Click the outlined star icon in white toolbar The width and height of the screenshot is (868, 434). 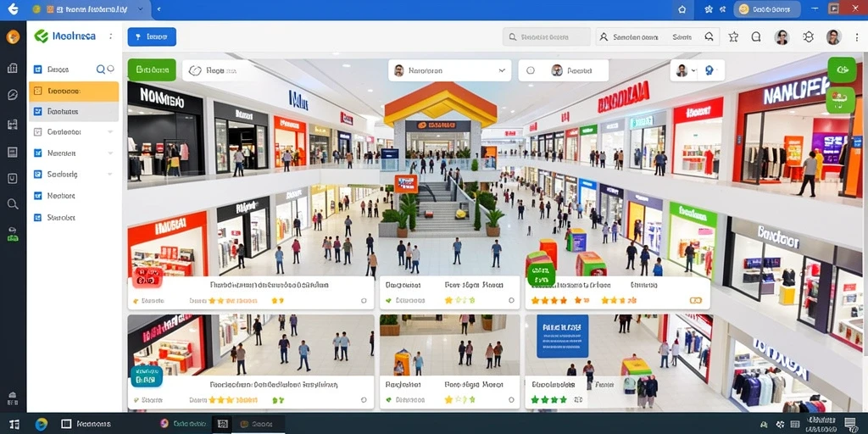point(733,37)
